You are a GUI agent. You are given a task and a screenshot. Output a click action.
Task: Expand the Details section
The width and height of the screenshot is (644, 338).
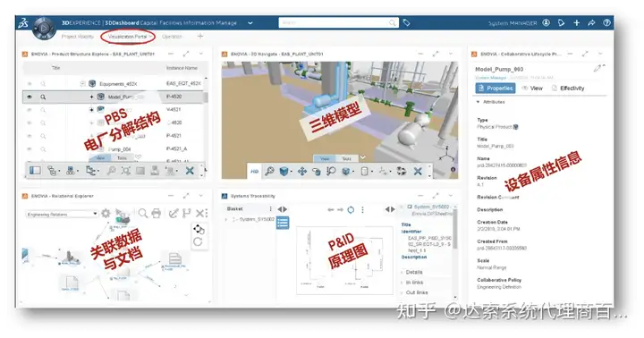[402, 272]
